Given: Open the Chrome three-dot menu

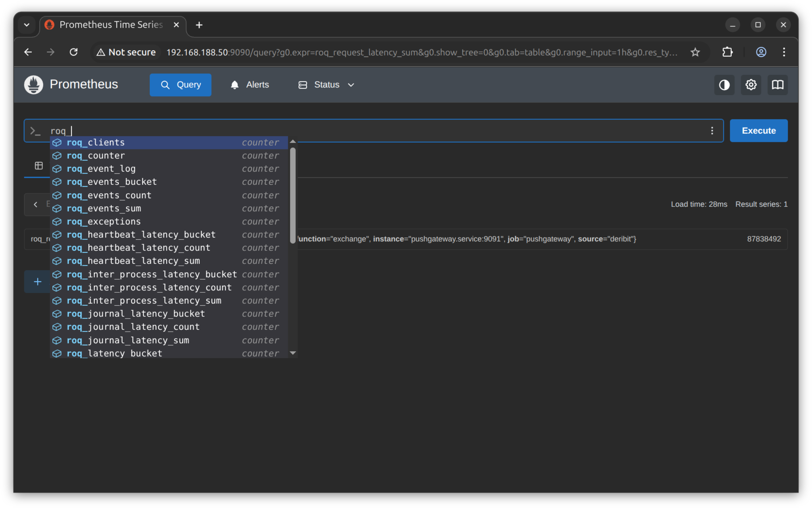Looking at the screenshot, I should tap(784, 52).
